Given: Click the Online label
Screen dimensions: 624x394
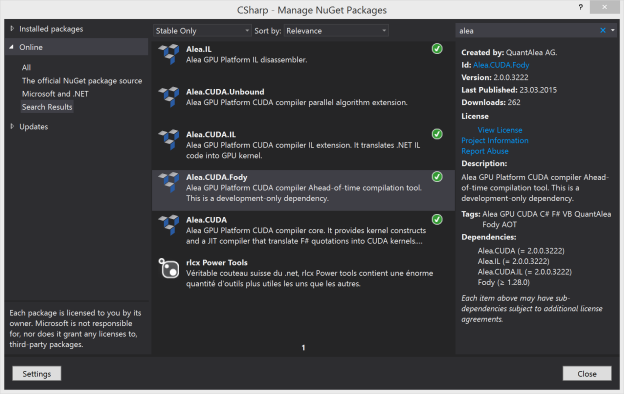Looking at the screenshot, I should (x=31, y=47).
